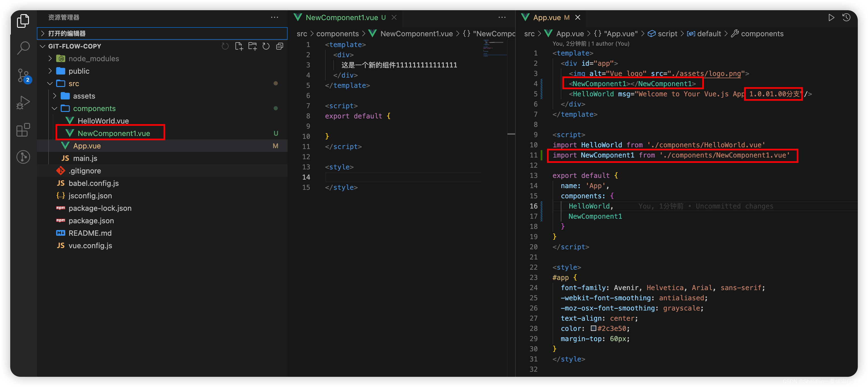Close the NewComponent1.vue editor tab
Viewport: 868px width, 387px height.
click(393, 18)
